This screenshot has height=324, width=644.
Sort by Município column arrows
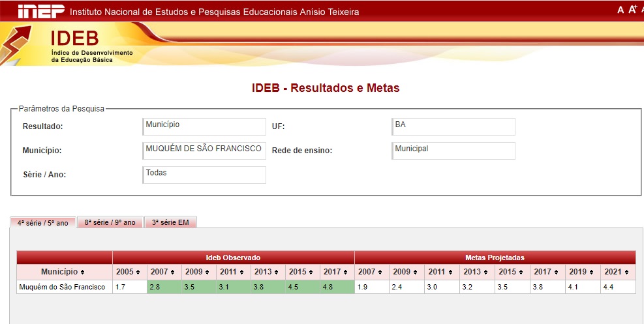[83, 272]
